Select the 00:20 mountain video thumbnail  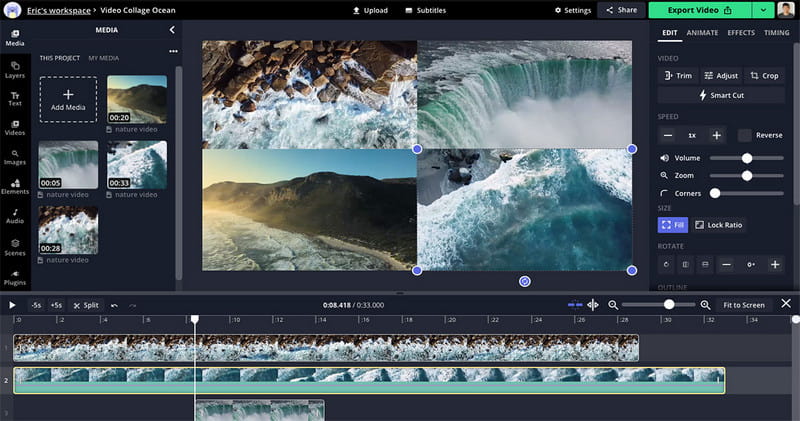(137, 100)
